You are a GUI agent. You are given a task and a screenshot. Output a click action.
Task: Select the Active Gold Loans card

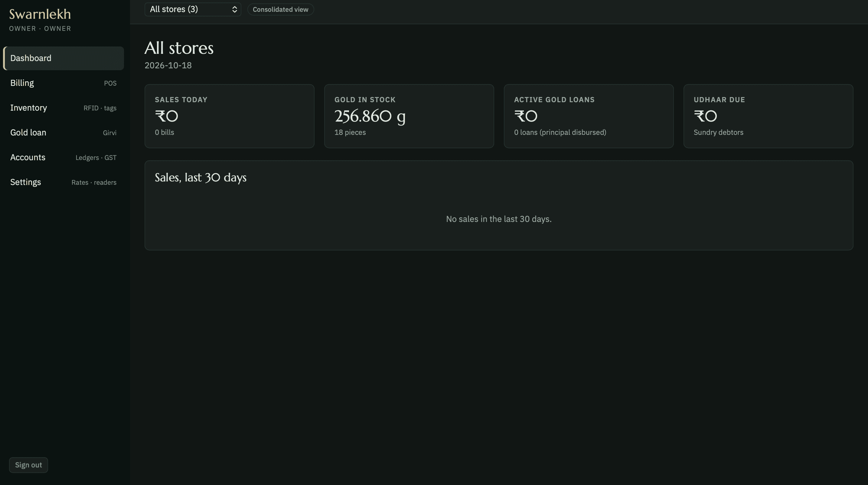coord(589,116)
